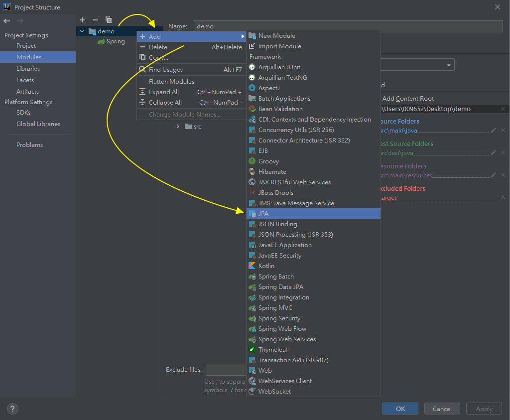Screen dimensions: 510x420
Task: Select the Spring facet under demo
Action: point(115,41)
